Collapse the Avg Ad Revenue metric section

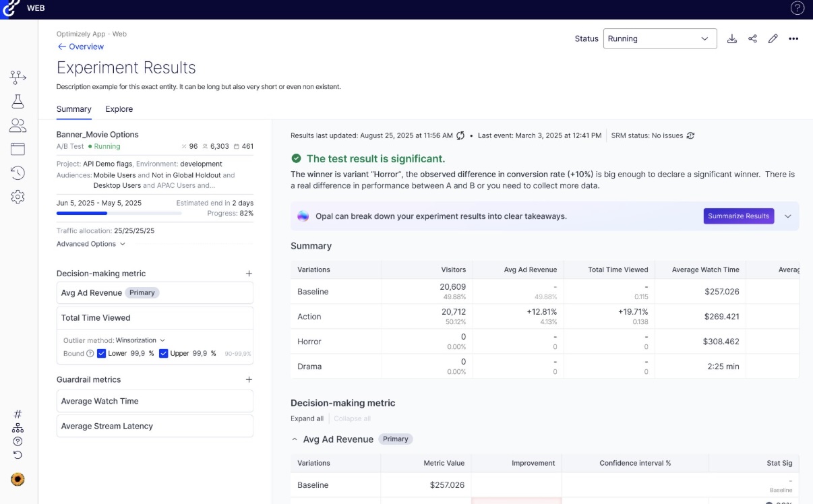293,439
